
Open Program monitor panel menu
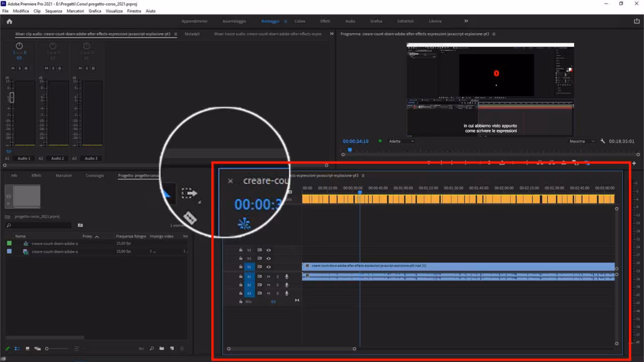point(494,34)
